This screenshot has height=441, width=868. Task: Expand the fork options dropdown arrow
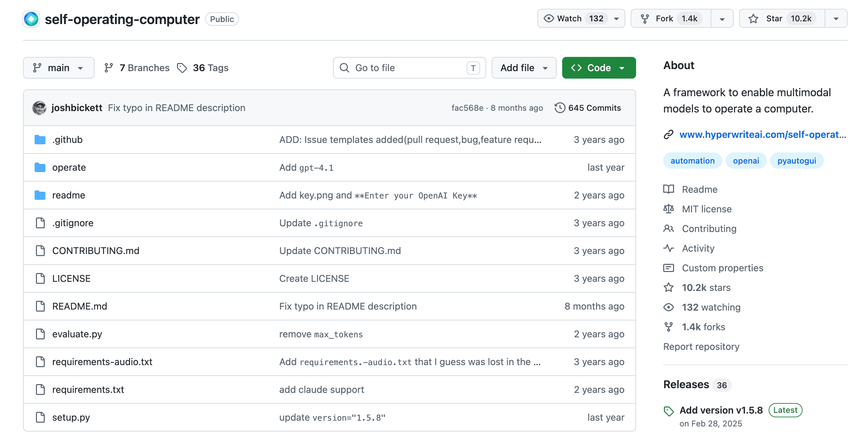point(722,19)
